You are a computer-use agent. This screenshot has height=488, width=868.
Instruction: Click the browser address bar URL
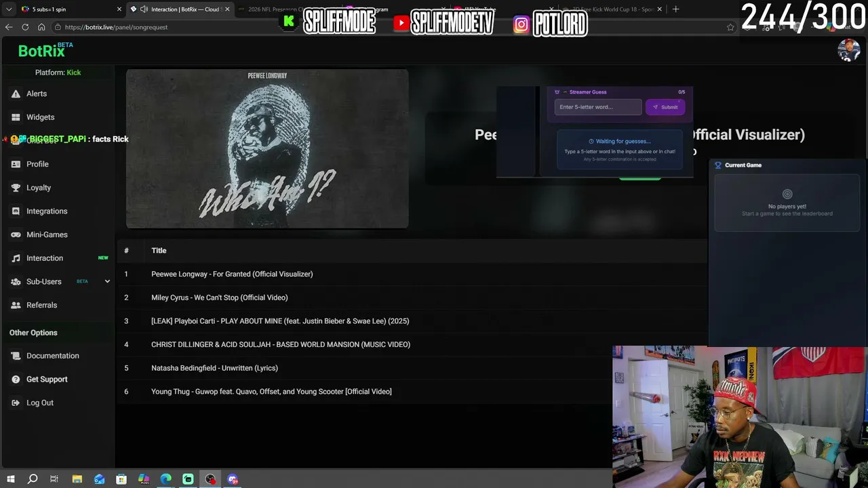coord(117,27)
